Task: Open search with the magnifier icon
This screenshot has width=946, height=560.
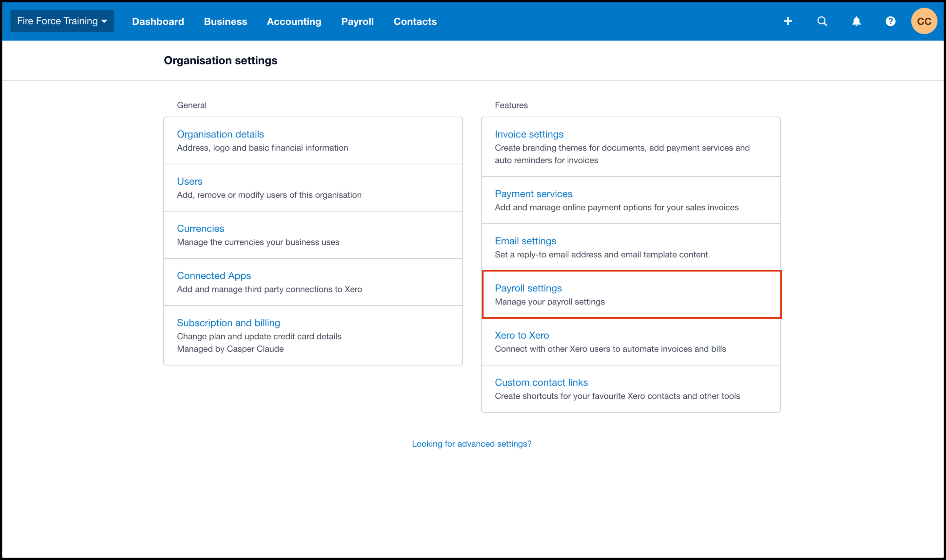Action: tap(822, 21)
